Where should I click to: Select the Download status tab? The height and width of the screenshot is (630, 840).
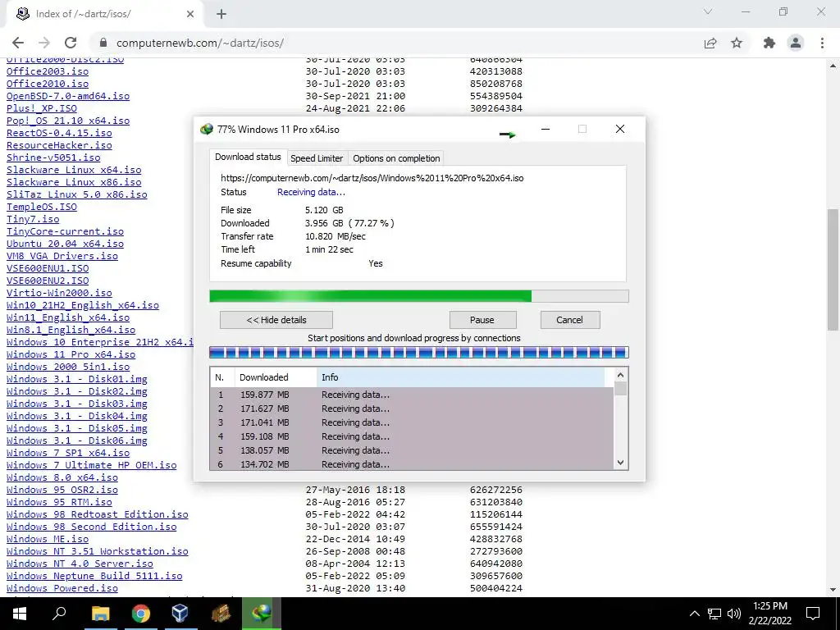tap(248, 157)
